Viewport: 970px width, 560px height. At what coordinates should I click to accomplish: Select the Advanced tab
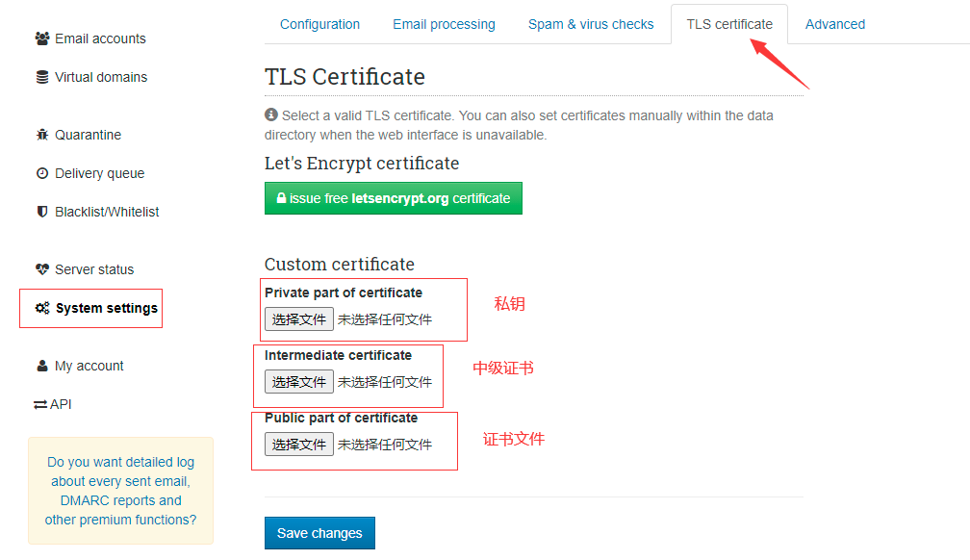835,24
